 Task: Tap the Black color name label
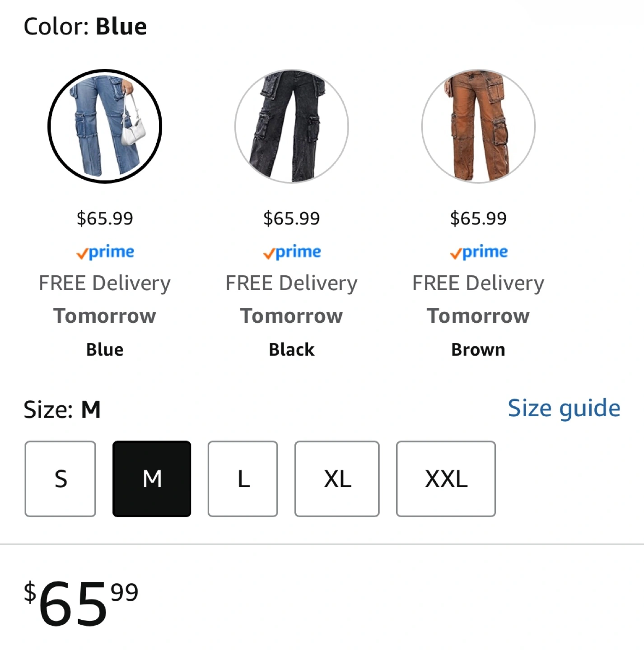point(292,350)
